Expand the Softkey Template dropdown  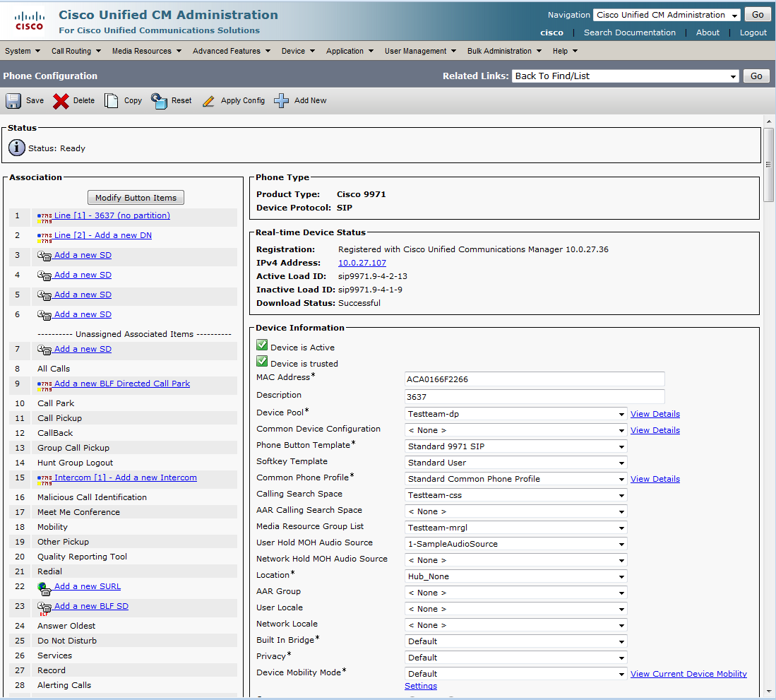coord(516,463)
